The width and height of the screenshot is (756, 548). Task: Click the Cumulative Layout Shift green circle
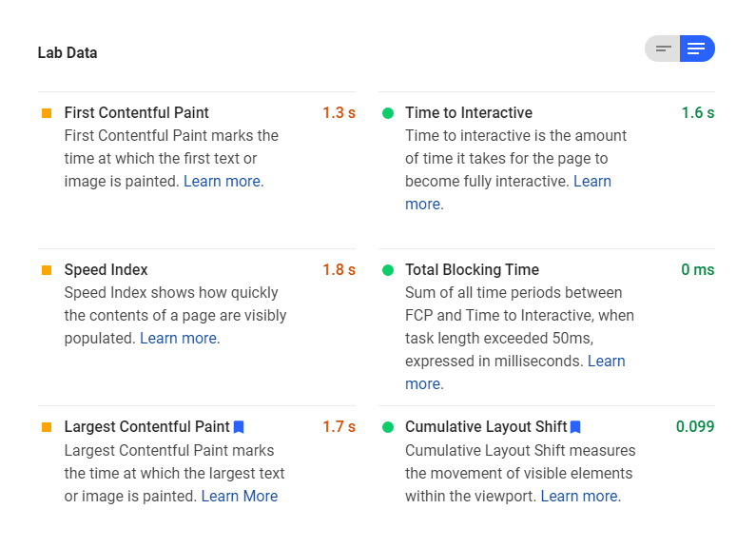pyautogui.click(x=388, y=427)
